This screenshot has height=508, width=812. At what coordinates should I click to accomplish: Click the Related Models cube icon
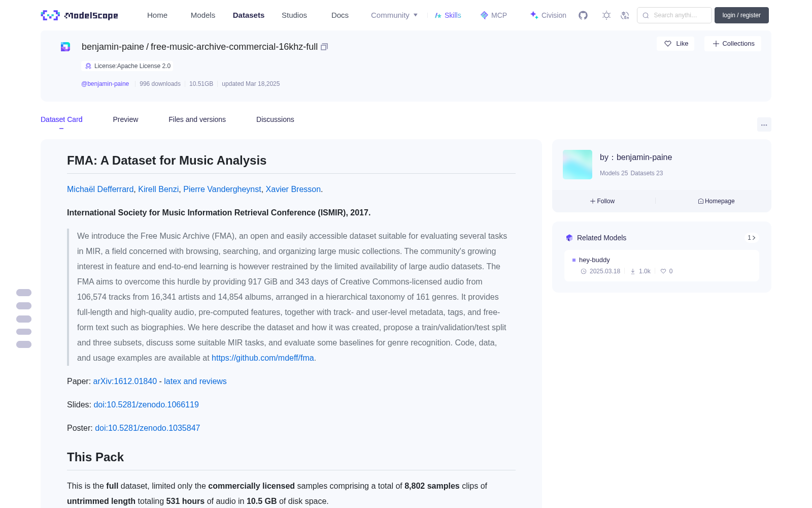tap(569, 238)
